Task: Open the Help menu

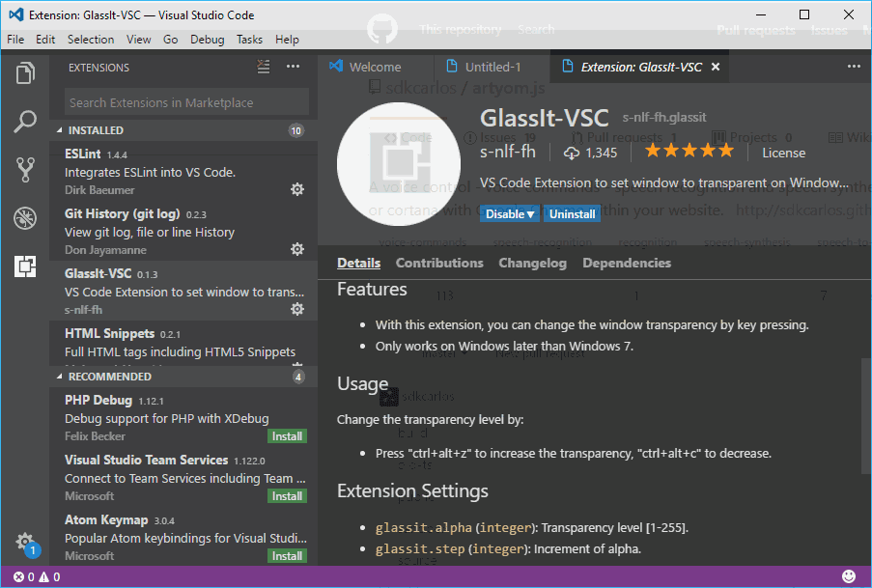Action: (x=287, y=40)
